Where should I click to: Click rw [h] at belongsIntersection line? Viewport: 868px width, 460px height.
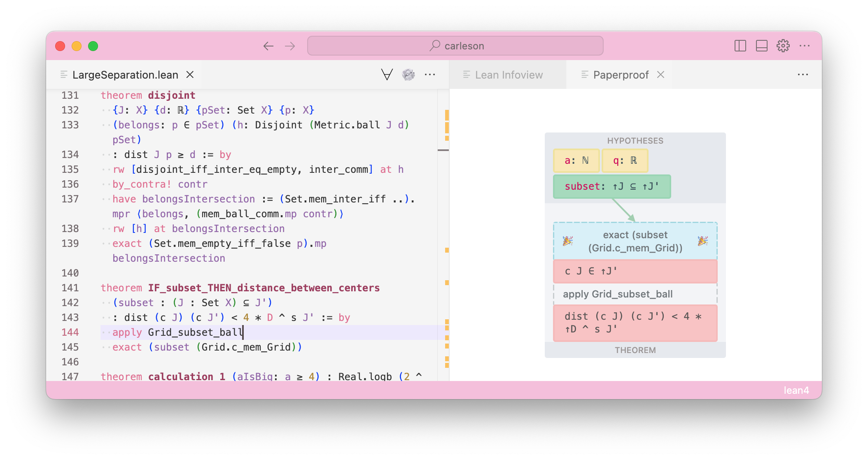point(198,228)
